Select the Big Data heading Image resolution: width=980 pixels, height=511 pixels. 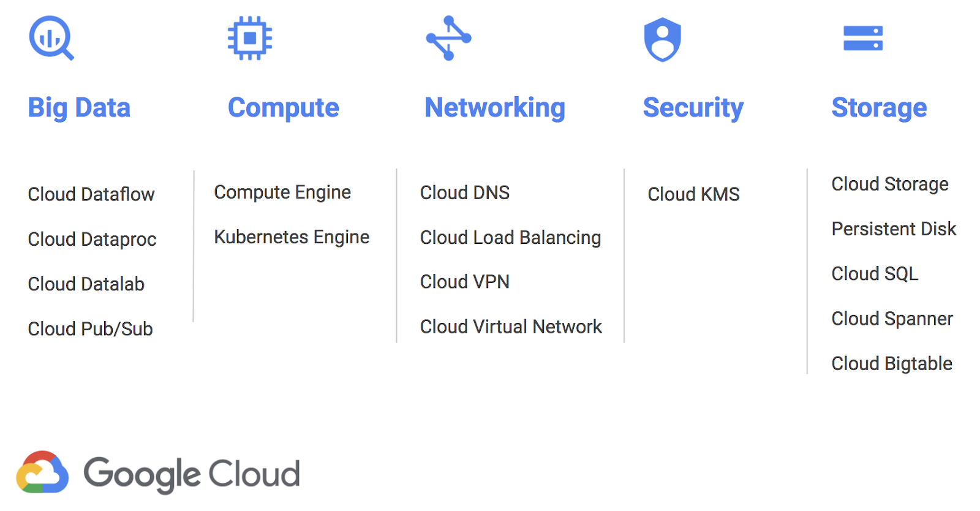pos(79,108)
